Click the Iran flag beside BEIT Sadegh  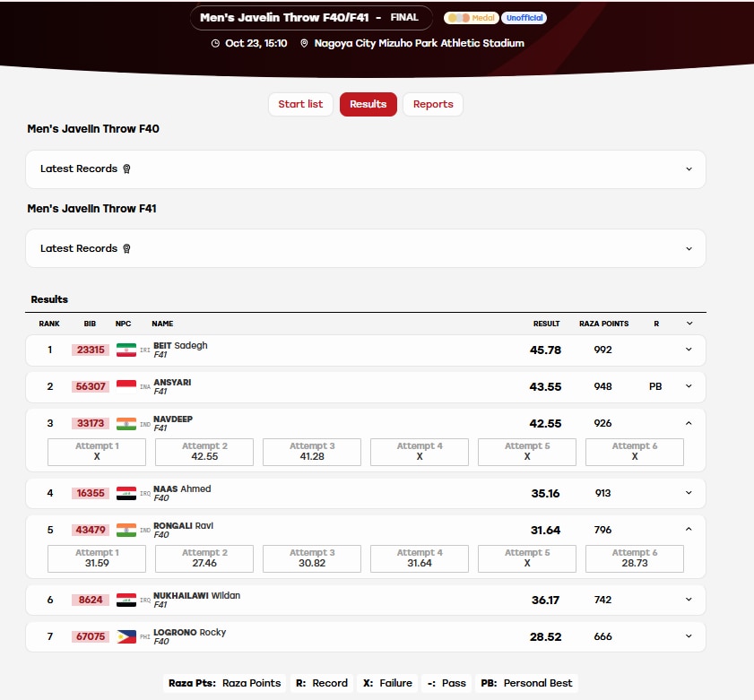(x=126, y=350)
